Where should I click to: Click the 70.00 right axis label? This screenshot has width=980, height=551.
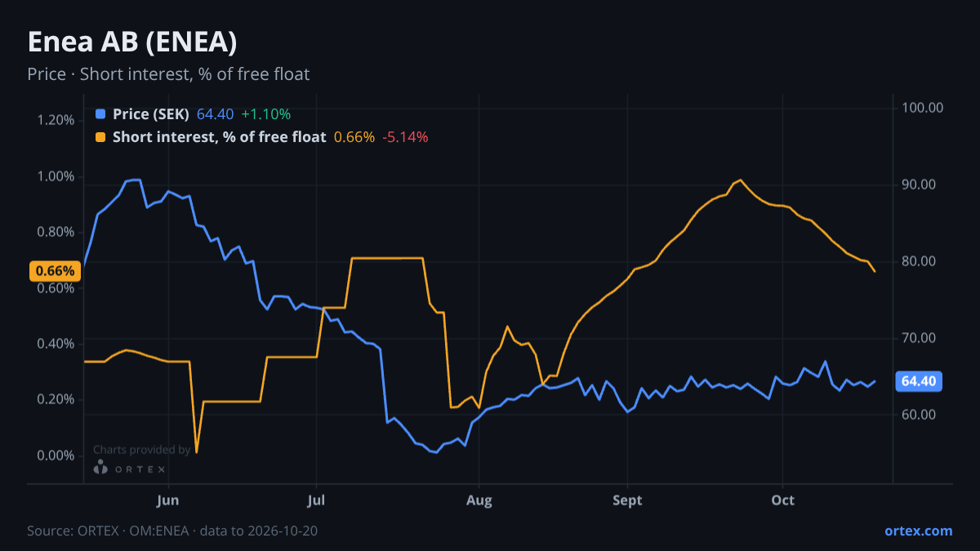(920, 338)
